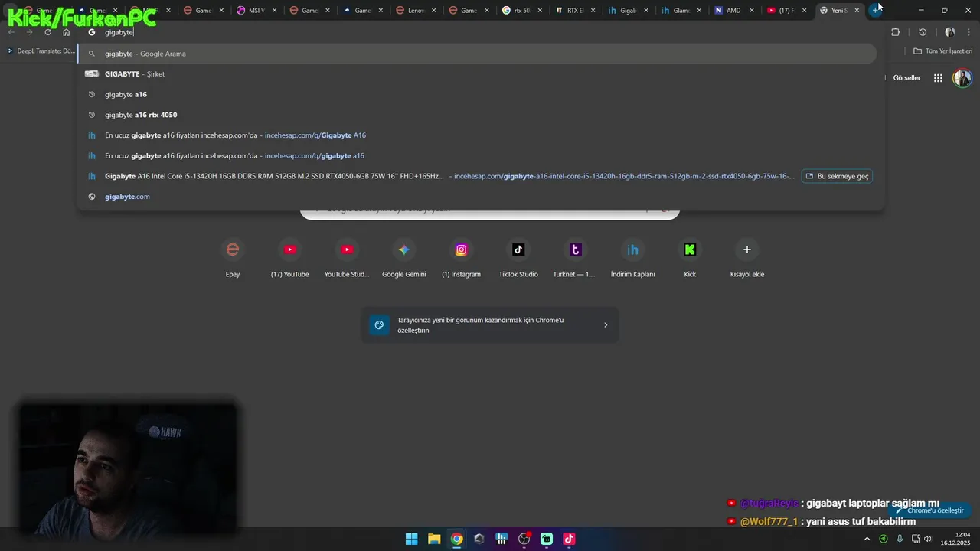Open the DeepL Translate bookmark
Viewport: 980px width, 551px height.
tap(41, 51)
